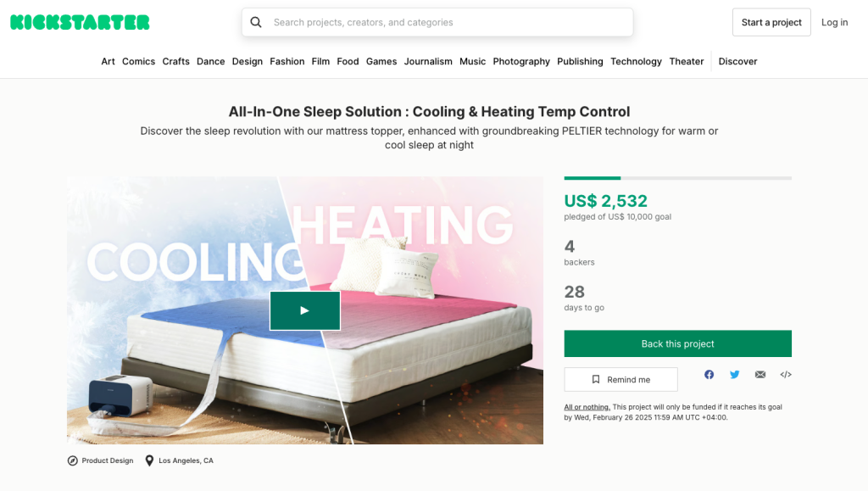Click the Remind me bookmark button
The width and height of the screenshot is (868, 491).
tap(620, 380)
